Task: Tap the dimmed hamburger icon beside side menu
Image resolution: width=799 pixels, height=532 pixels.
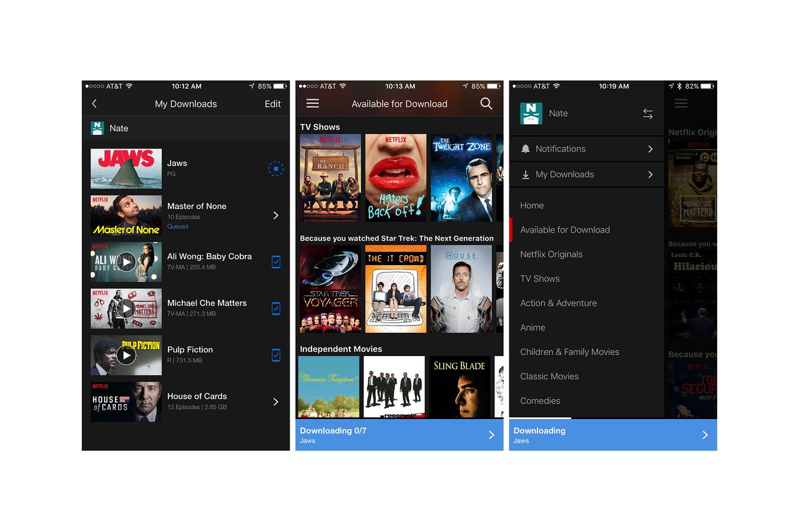Action: (681, 104)
